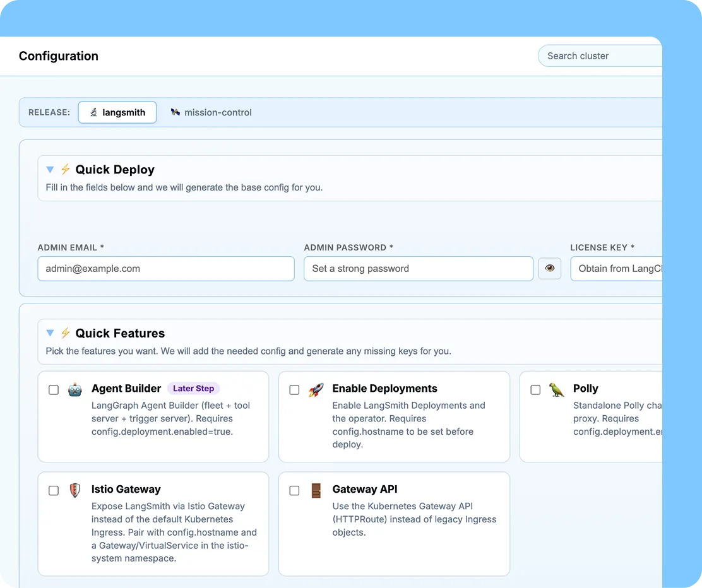Switch to the mission-control release
This screenshot has width=702, height=588.
(x=211, y=112)
